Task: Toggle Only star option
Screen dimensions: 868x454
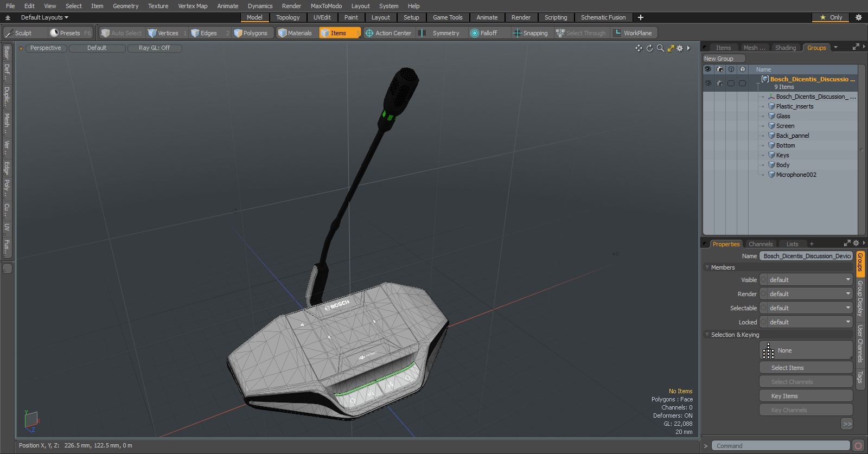Action: 831,17
